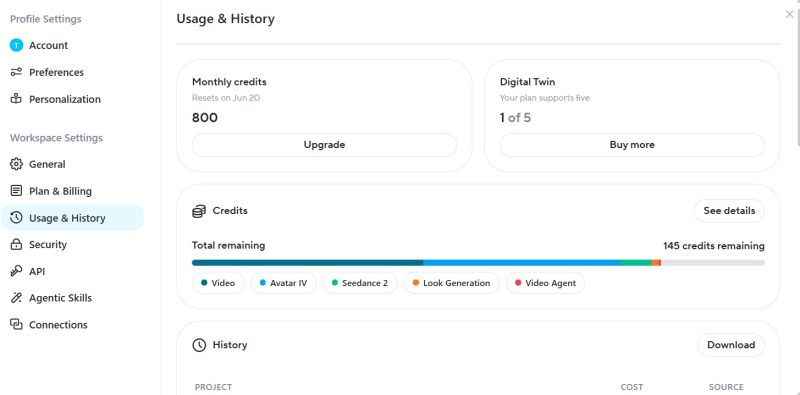Toggle the Avatar IV legend chip
The width and height of the screenshot is (800, 395).
click(x=283, y=283)
